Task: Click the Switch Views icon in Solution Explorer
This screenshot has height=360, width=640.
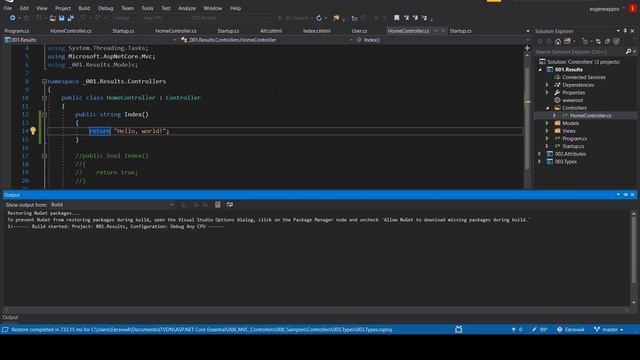Action: 567,41
